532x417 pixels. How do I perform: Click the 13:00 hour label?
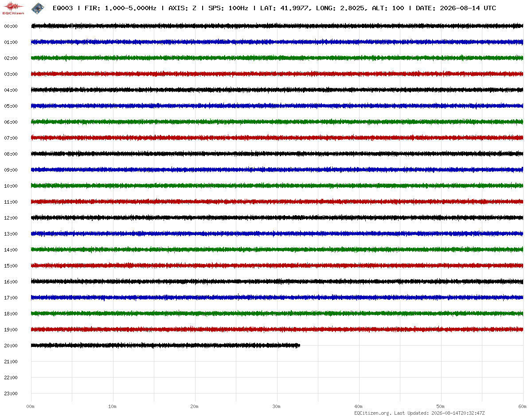(11, 234)
